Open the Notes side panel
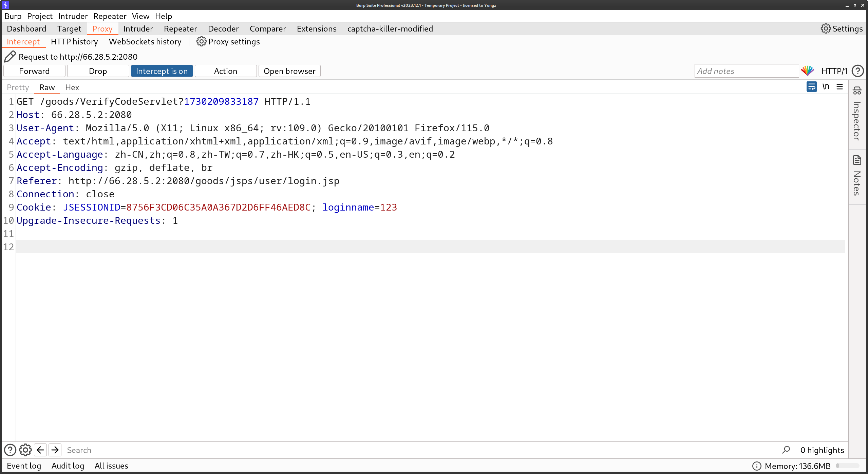Image resolution: width=868 pixels, height=474 pixels. click(857, 176)
